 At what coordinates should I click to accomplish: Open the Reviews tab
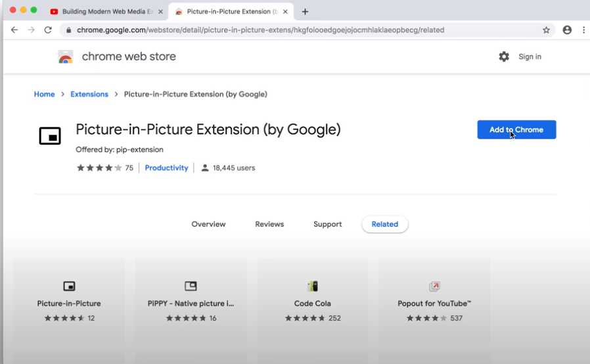click(x=269, y=224)
